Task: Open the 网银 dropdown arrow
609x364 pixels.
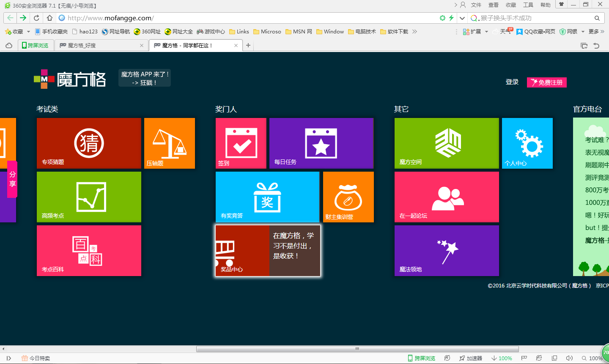Action: click(583, 32)
